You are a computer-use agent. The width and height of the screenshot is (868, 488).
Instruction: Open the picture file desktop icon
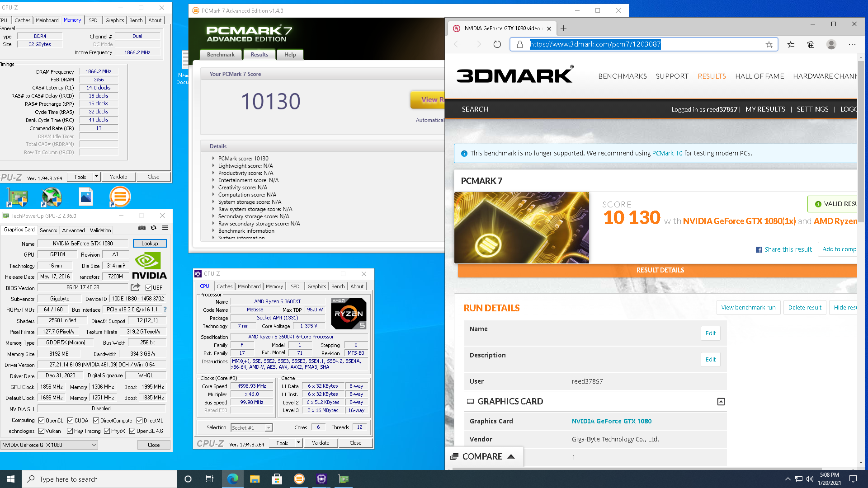[86, 197]
